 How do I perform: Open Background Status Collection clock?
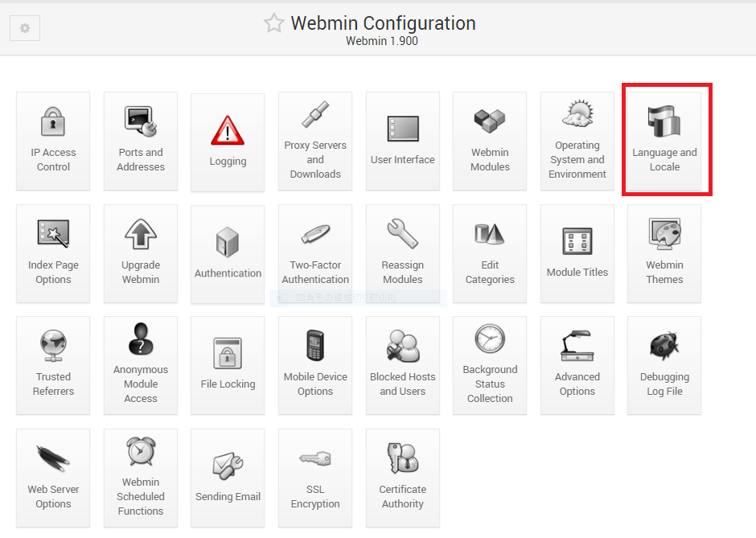(490, 339)
